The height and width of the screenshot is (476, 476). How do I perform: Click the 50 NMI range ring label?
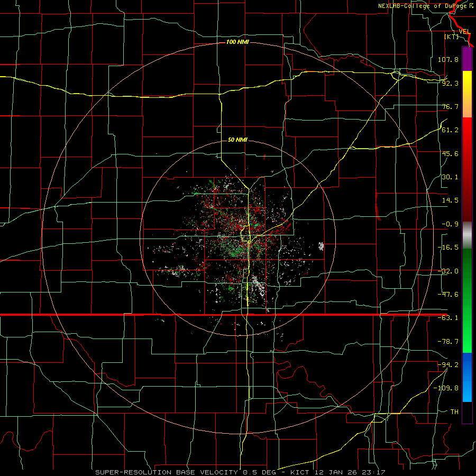(x=237, y=140)
